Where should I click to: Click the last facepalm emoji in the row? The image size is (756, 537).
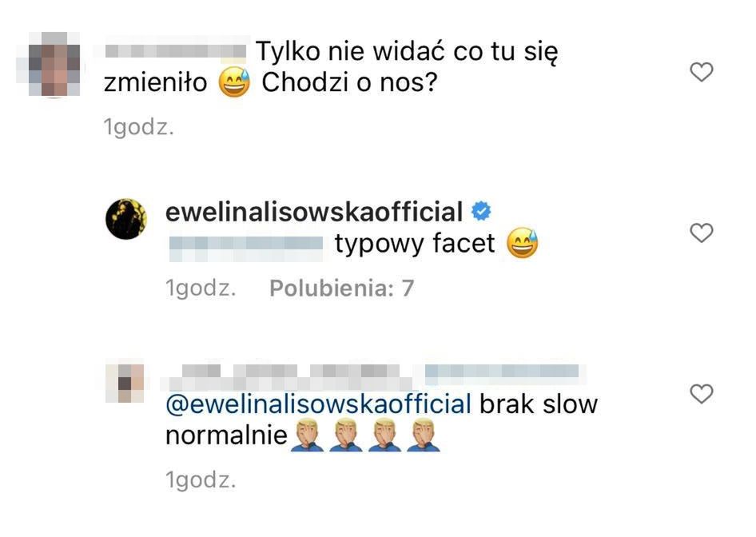click(424, 436)
